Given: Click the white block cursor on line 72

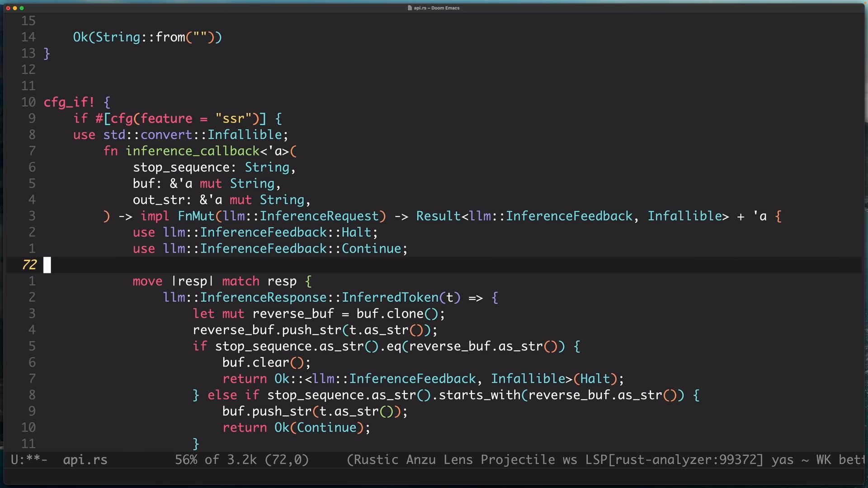Looking at the screenshot, I should click(x=47, y=265).
